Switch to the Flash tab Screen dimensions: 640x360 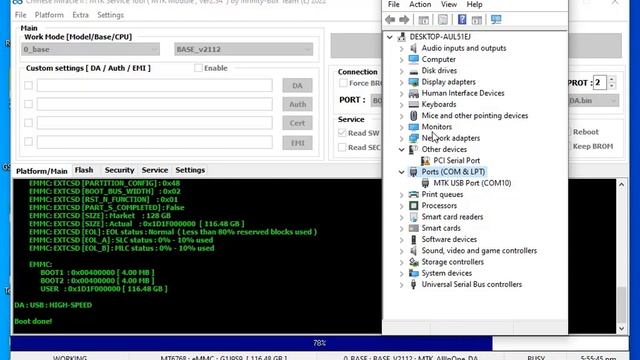point(84,170)
